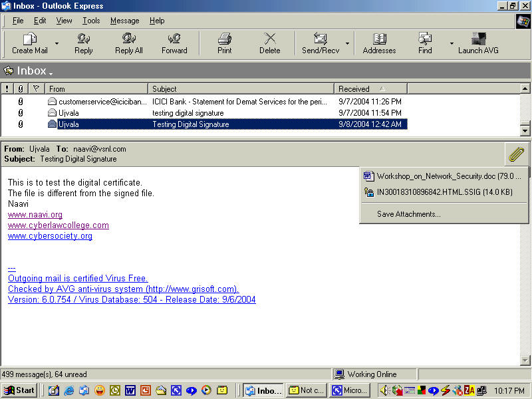The width and height of the screenshot is (532, 399).
Task: Open the Help menu
Action: click(157, 21)
